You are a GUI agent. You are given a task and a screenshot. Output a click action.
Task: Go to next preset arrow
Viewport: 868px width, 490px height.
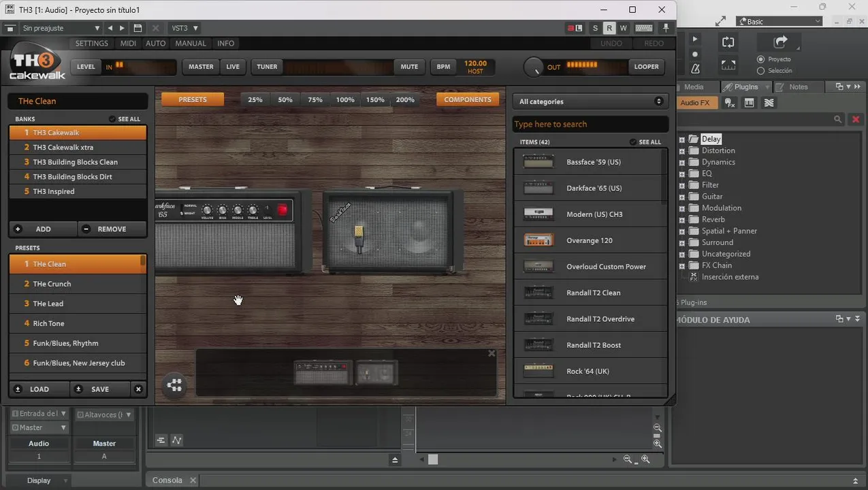[x=122, y=29]
